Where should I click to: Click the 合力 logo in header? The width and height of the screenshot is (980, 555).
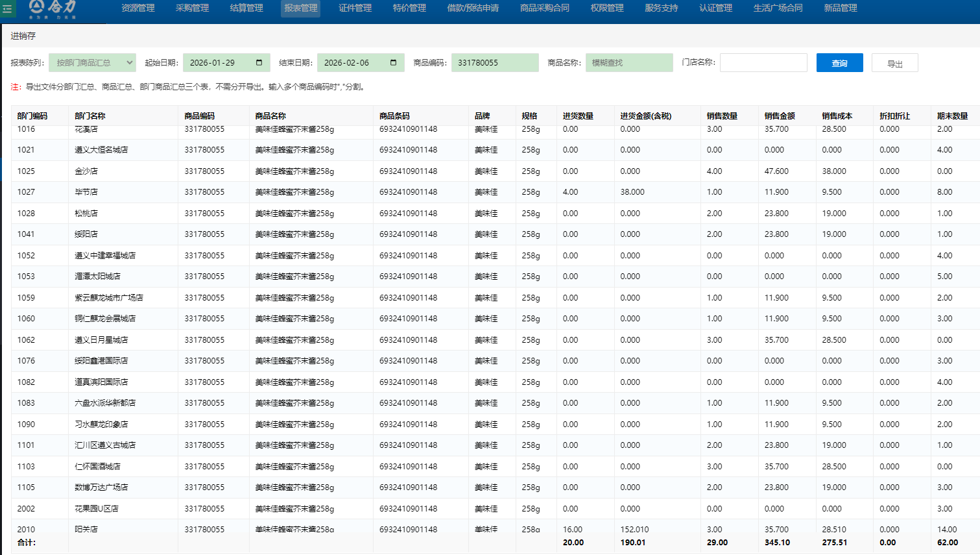53,8
